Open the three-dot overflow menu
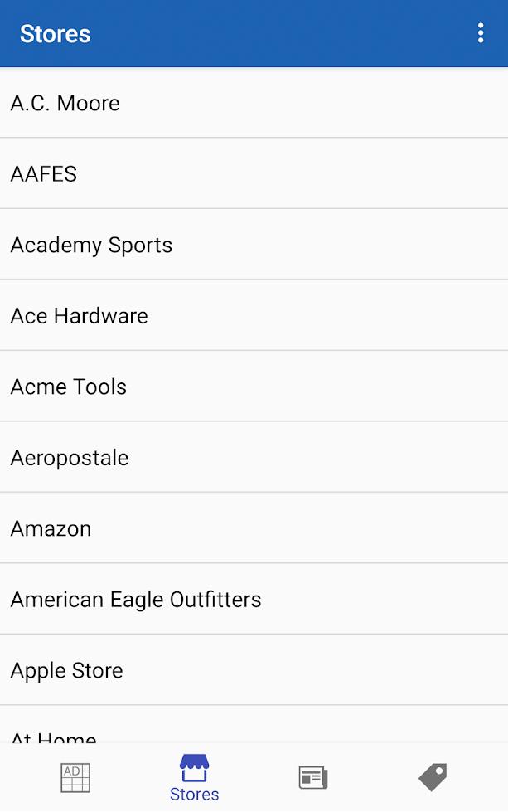Viewport: 508px width, 812px height. [x=481, y=33]
